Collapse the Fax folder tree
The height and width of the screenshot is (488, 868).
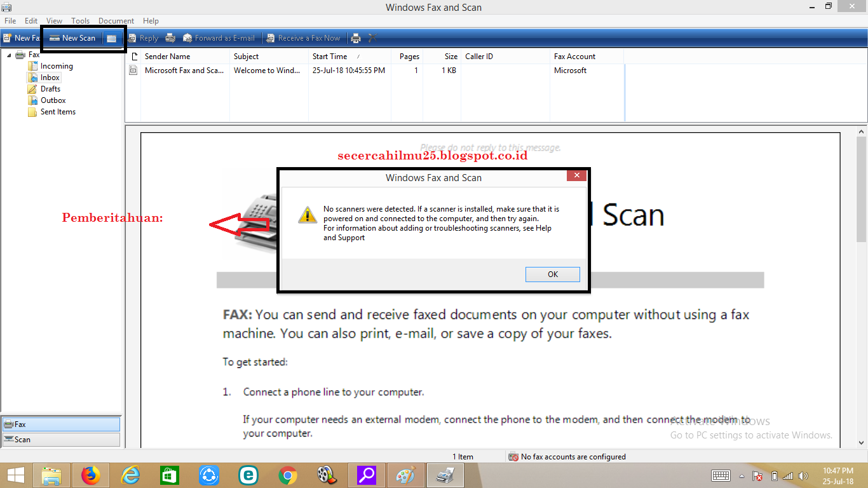tap(10, 54)
